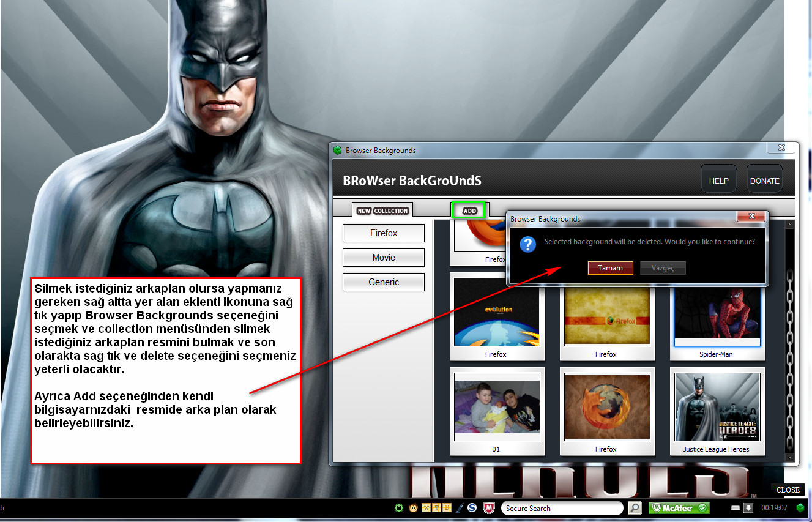Screen dimensions: 812x522
Task: Click the scroll-up arrow of the backgrounds list
Action: click(789, 225)
